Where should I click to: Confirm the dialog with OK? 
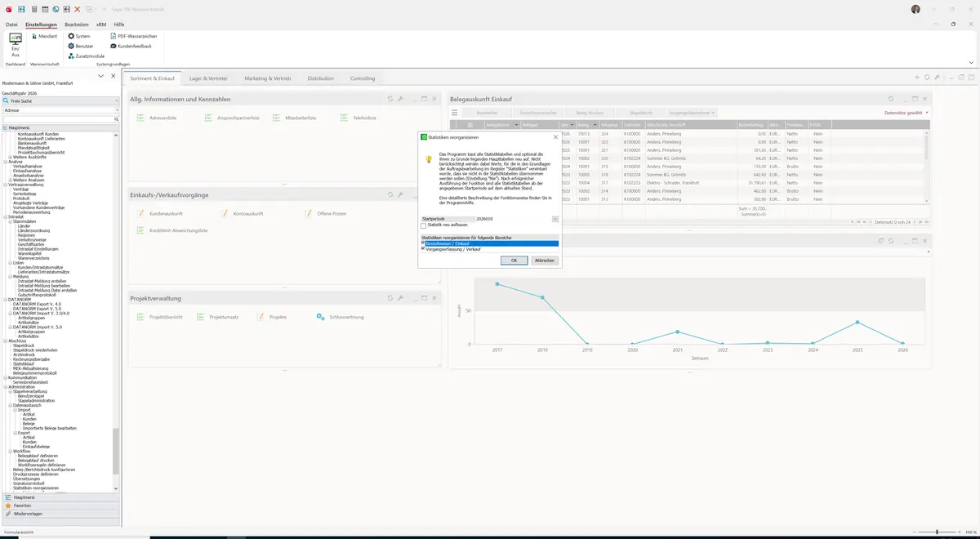point(514,261)
